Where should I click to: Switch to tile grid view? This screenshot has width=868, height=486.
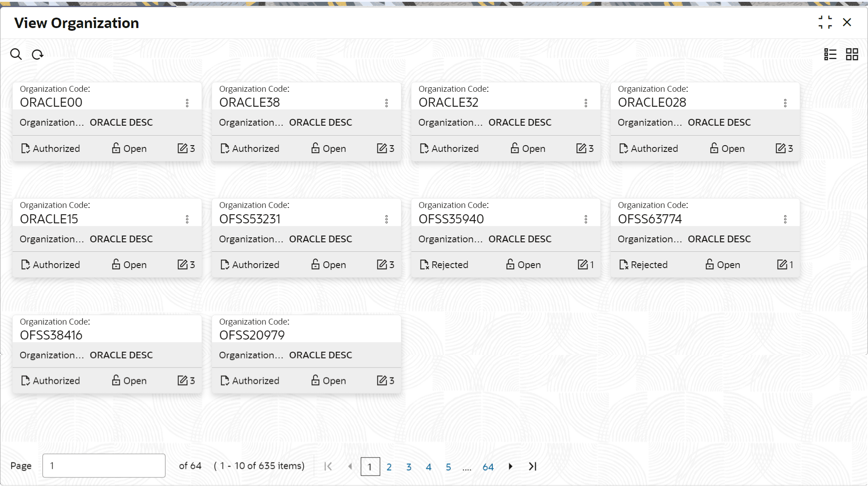pyautogui.click(x=852, y=54)
